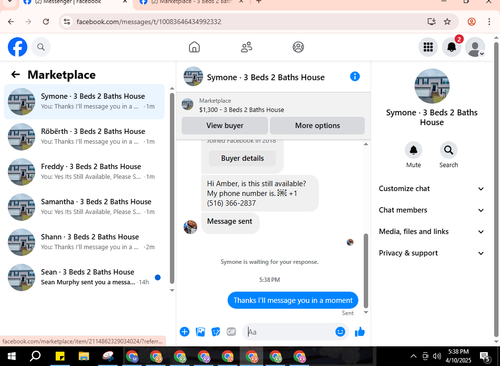Open the browser three-dot menu

489,22
